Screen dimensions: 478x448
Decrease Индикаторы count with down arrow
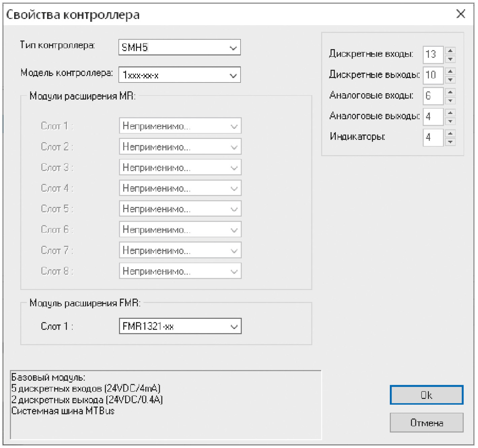(x=450, y=142)
